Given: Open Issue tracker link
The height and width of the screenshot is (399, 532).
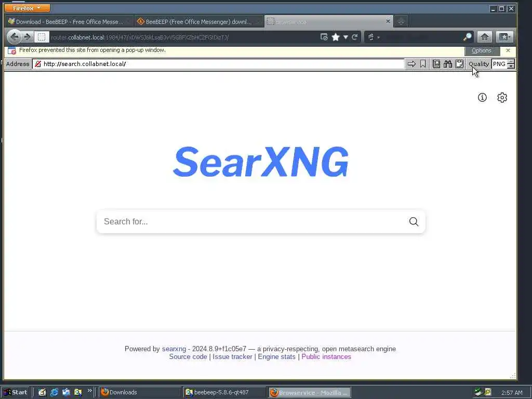Looking at the screenshot, I should (232, 356).
